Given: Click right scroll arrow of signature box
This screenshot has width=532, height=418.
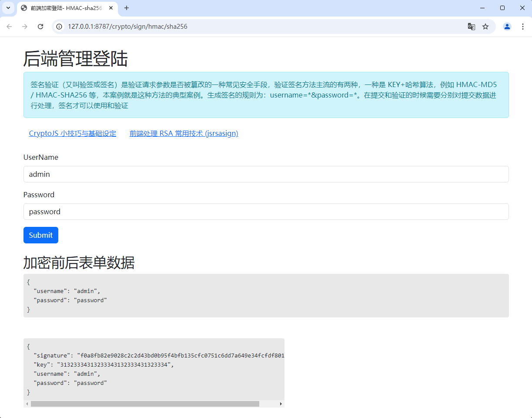Looking at the screenshot, I should 281,404.
